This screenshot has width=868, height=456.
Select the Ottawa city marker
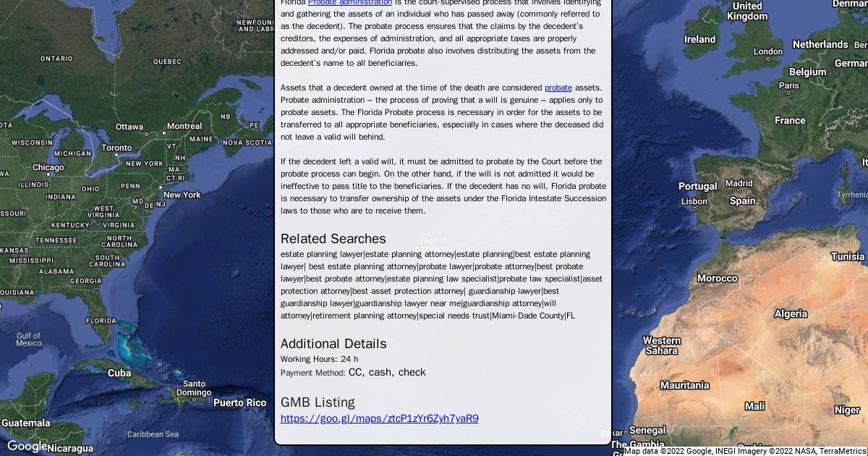coord(129,127)
